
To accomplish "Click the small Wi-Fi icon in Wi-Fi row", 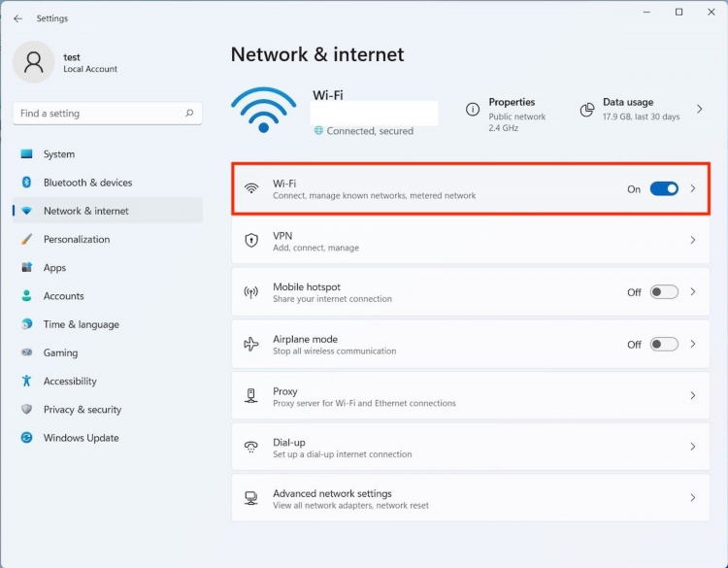I will (x=251, y=188).
